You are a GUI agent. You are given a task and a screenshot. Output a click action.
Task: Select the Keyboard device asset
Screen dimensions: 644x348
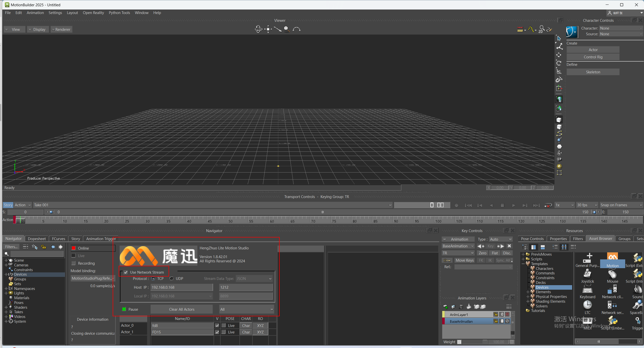587,290
